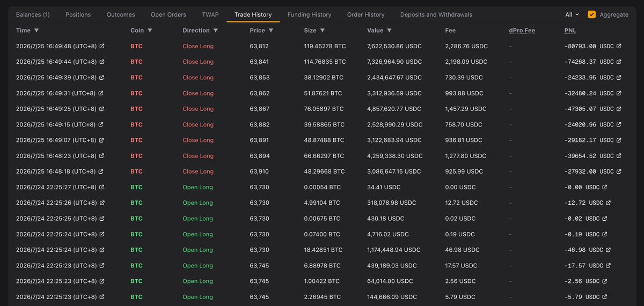Switch to the Open Orders tab
Screen dimensions: 644x306
169,14
